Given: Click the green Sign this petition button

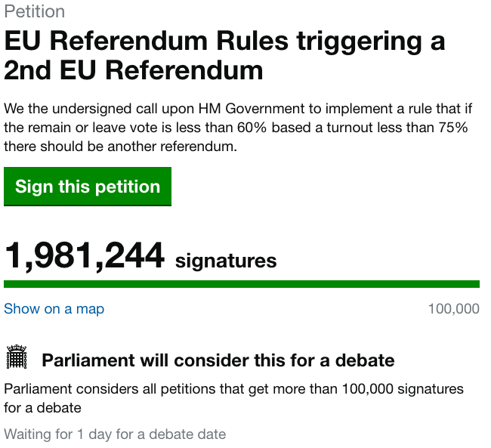Looking at the screenshot, I should [88, 187].
